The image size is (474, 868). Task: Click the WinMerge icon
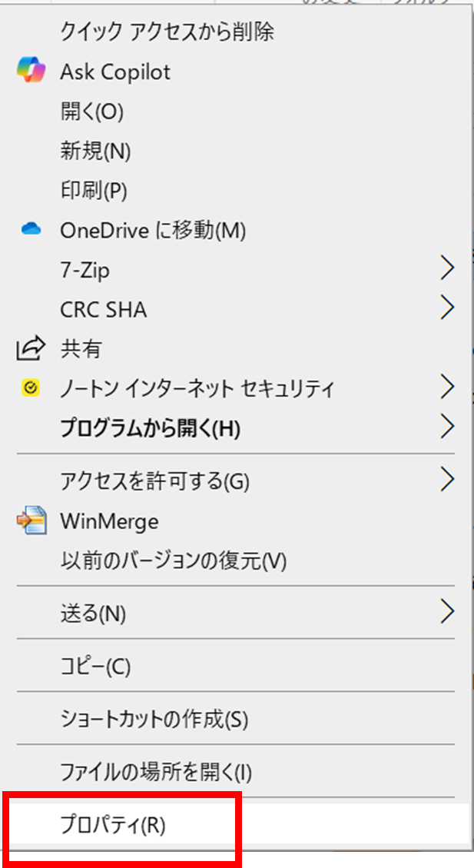29,520
